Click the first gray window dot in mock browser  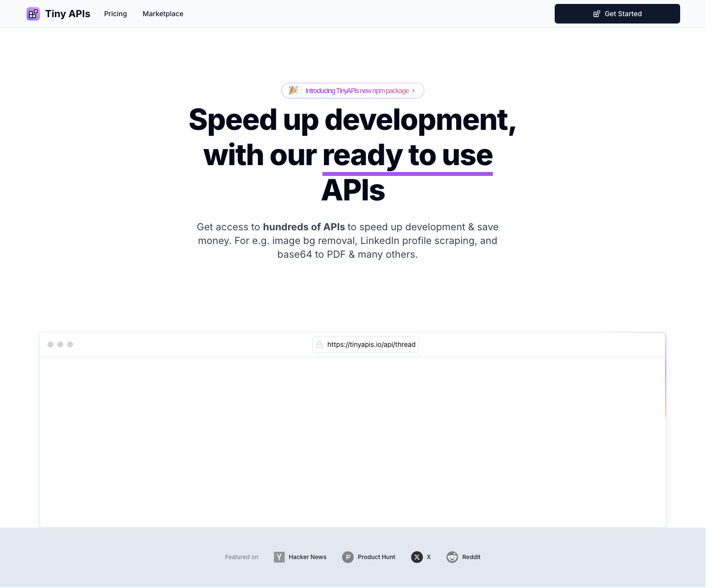pyautogui.click(x=50, y=344)
